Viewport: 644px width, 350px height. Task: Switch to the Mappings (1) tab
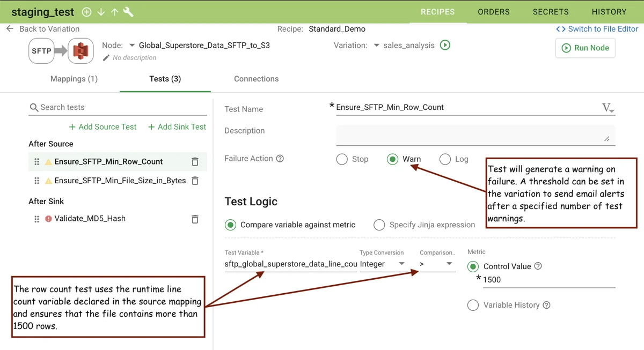point(74,79)
